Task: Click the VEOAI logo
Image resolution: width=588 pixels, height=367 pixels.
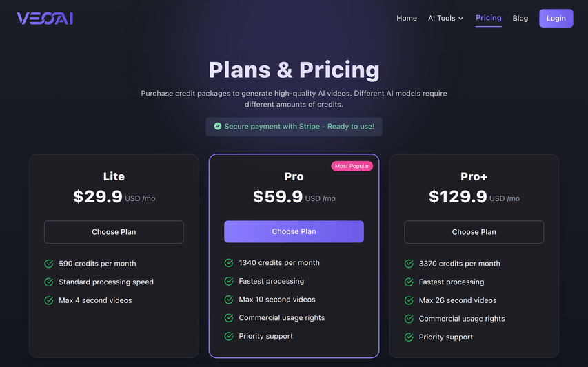Action: (x=45, y=19)
